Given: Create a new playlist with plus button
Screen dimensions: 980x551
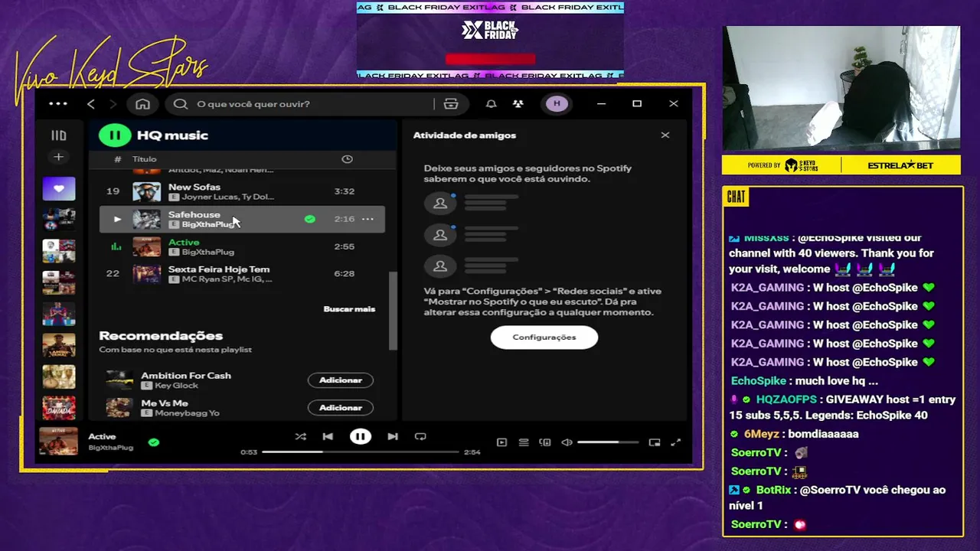Looking at the screenshot, I should click(x=58, y=157).
